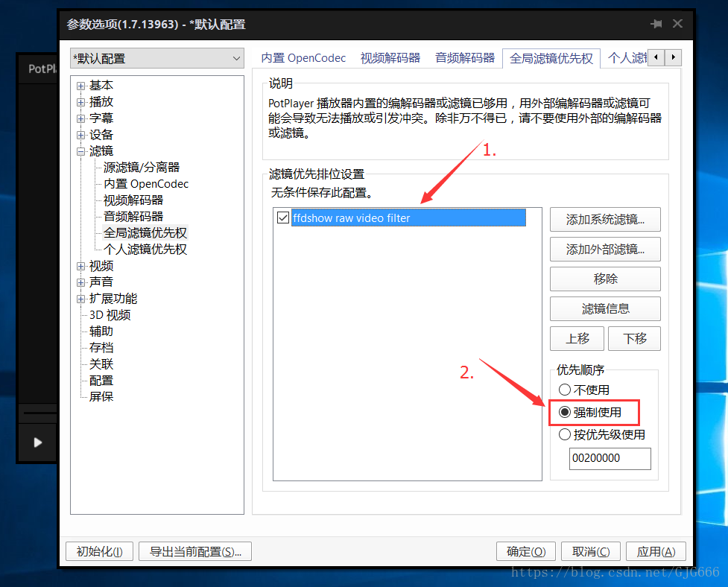Switch to 个人滤镜 tab
The height and width of the screenshot is (587, 728).
pyautogui.click(x=626, y=58)
